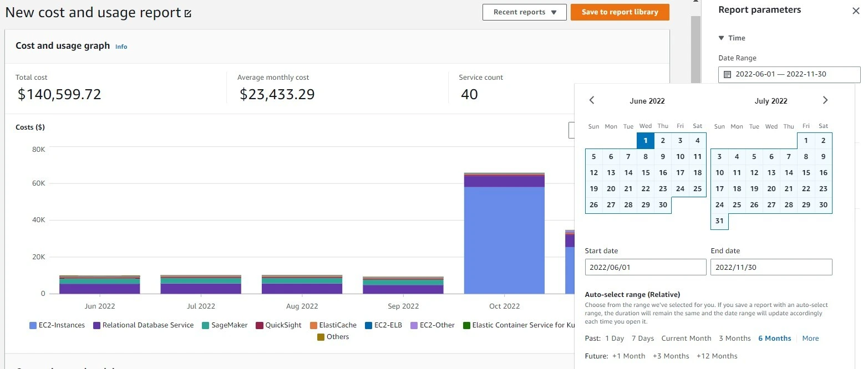The width and height of the screenshot is (868, 369).
Task: Click the Others legend color swatch
Action: [x=320, y=337]
